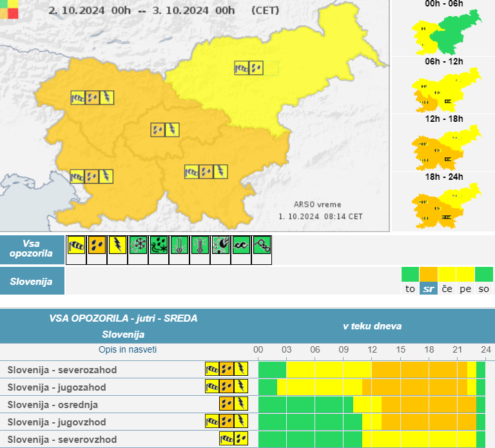
Task: Select the avalanche warning icon
Action: (262, 246)
